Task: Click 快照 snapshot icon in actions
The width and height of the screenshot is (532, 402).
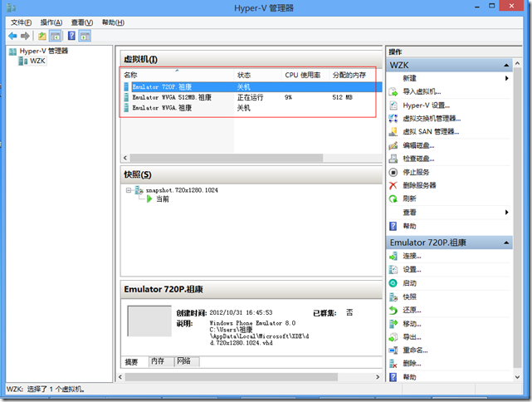Action: [393, 297]
